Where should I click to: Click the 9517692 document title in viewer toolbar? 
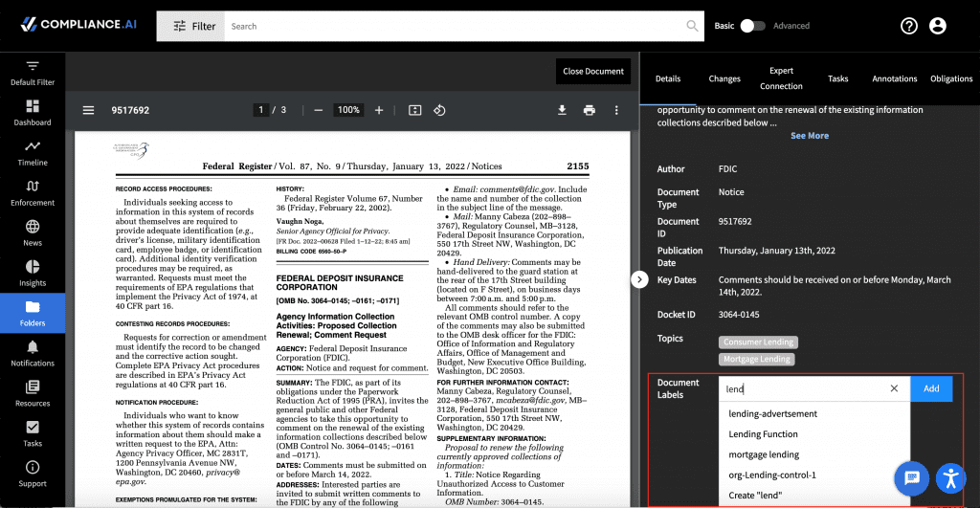[x=130, y=110]
